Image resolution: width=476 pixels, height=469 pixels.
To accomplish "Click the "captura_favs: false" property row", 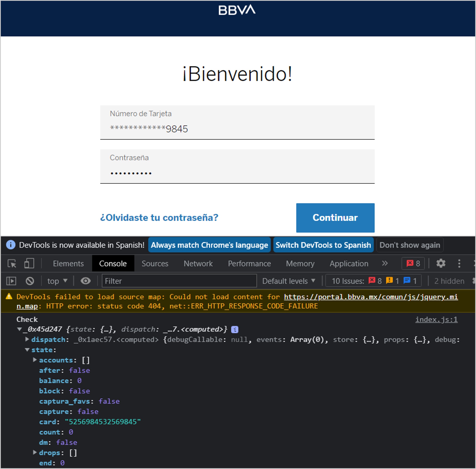I will 79,401.
